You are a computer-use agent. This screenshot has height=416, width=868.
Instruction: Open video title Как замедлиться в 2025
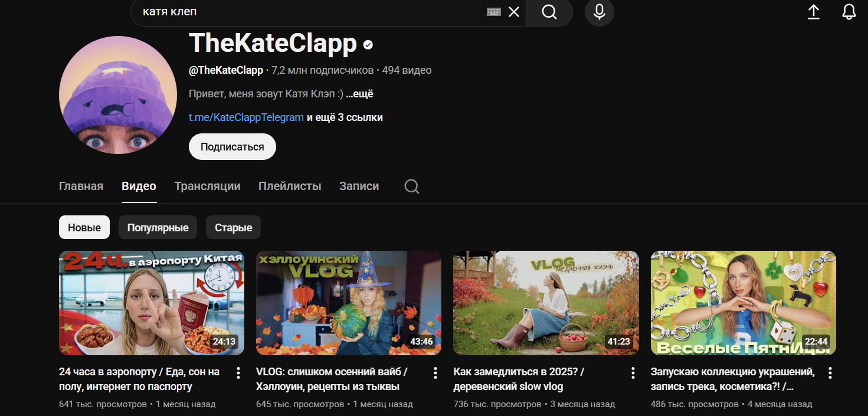tap(519, 379)
